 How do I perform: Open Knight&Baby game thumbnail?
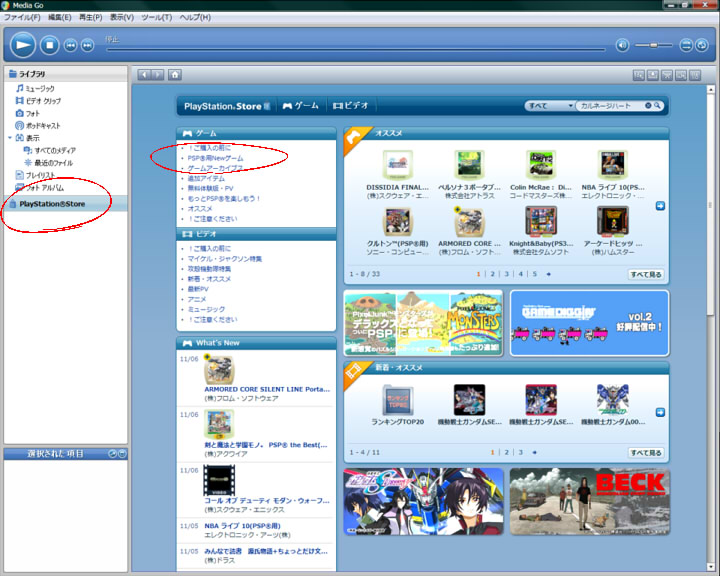pyautogui.click(x=540, y=221)
